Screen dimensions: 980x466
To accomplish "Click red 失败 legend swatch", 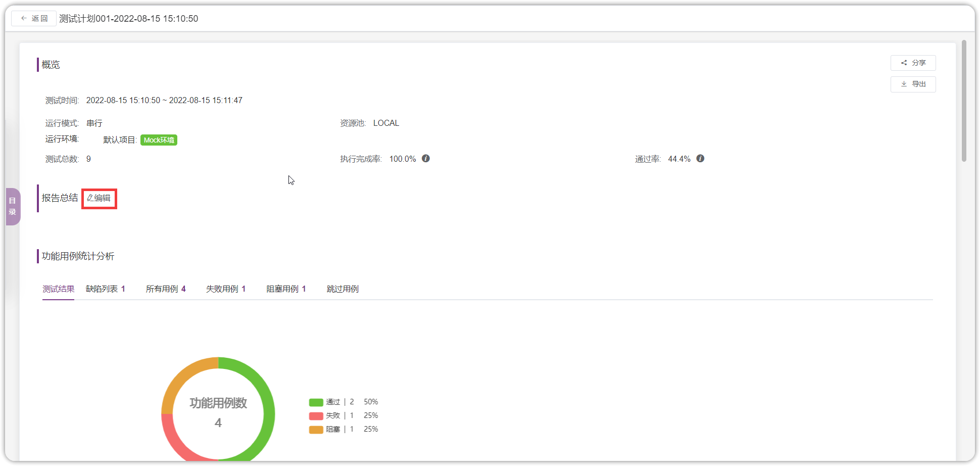I will (x=316, y=416).
